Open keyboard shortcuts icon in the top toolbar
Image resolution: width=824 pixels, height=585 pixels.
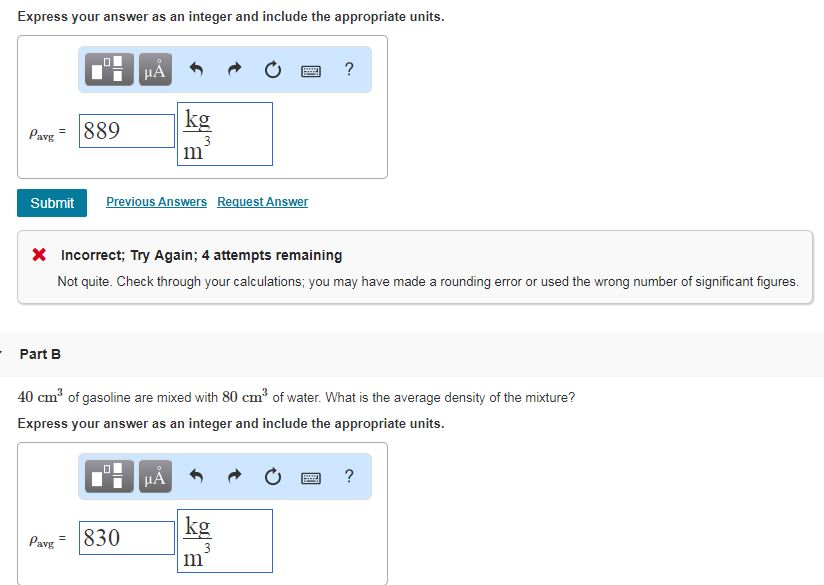[310, 69]
